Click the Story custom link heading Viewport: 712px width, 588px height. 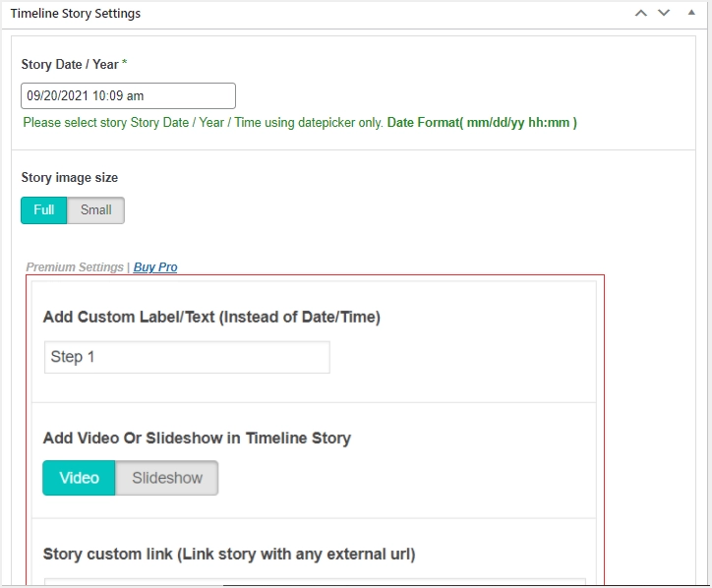[x=229, y=554]
